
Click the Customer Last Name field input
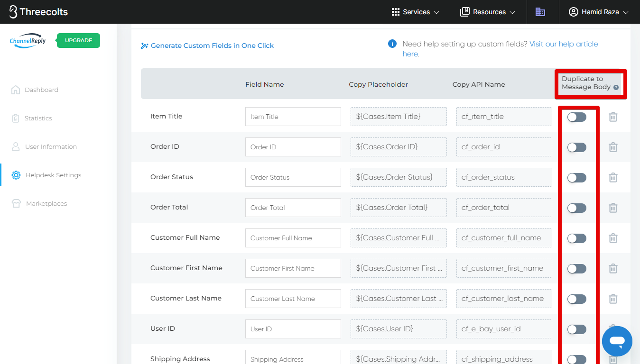[x=293, y=299]
